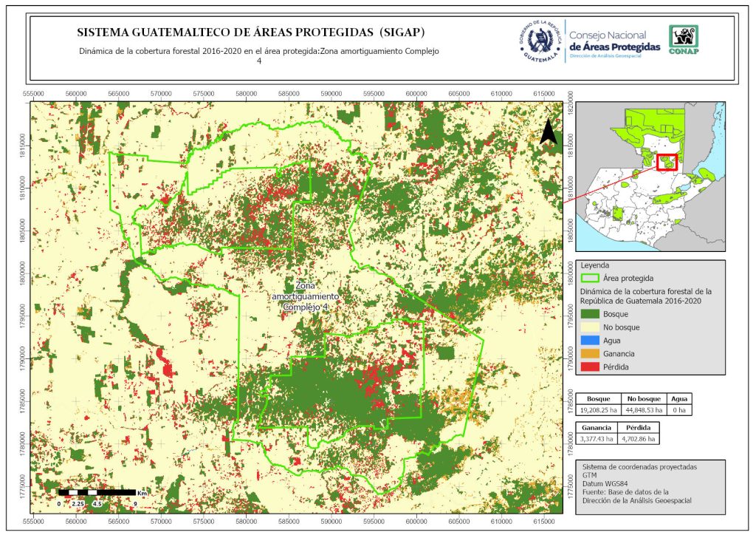Screen dimensions: 756x535
Task: Click the Sistema Guatemalteco de Áreas Protegidas title
Action: tap(251, 33)
